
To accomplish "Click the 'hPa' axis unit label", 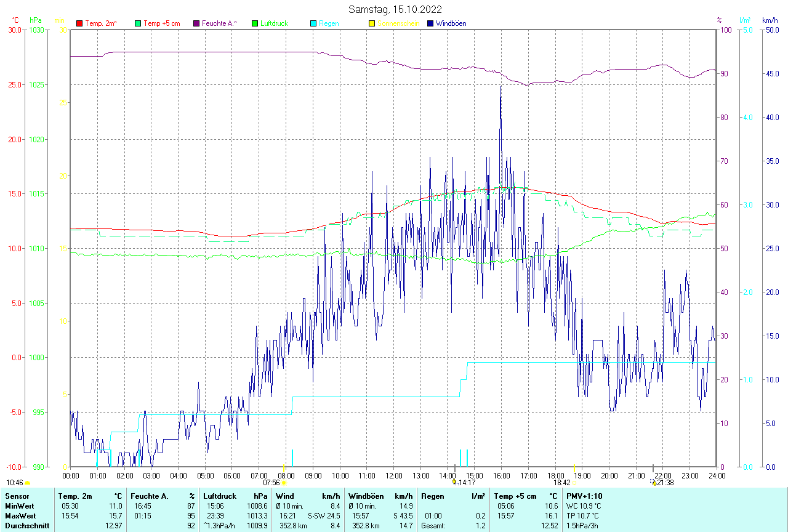I will 35,20.
